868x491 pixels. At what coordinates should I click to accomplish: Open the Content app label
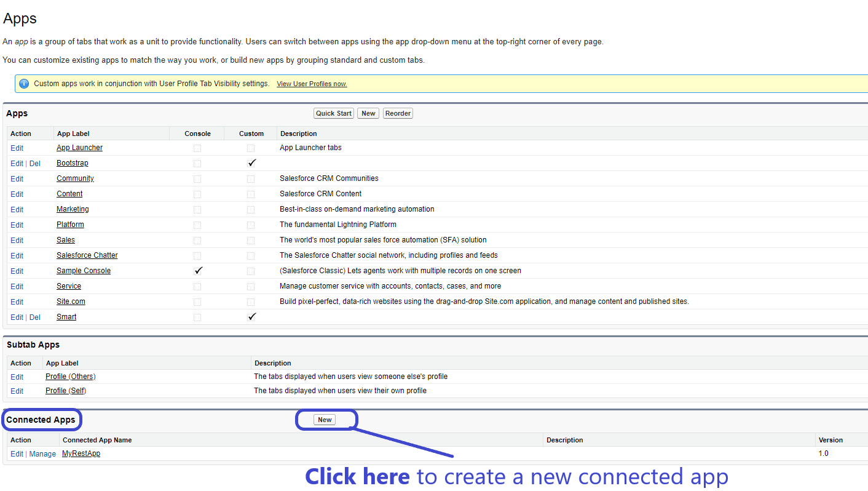[x=69, y=194]
